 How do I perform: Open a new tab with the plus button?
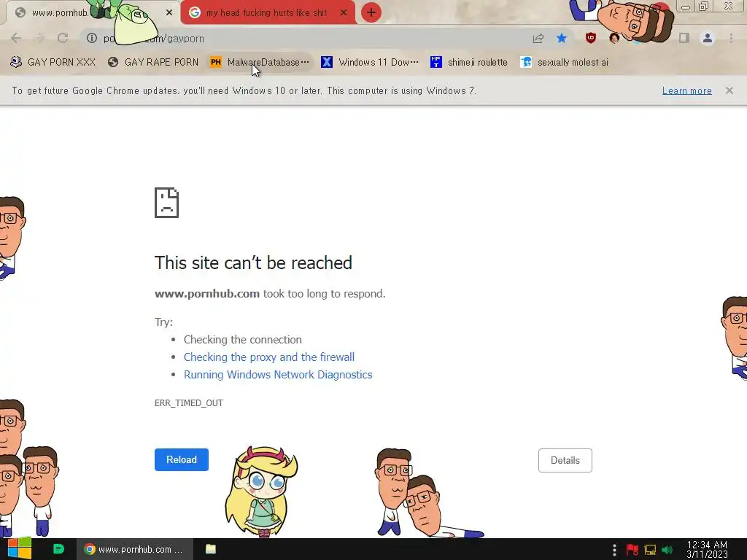click(371, 12)
